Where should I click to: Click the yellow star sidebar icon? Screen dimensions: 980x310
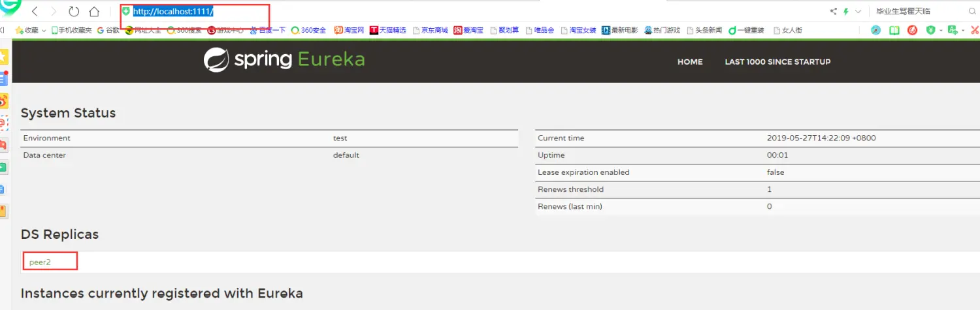click(x=3, y=57)
